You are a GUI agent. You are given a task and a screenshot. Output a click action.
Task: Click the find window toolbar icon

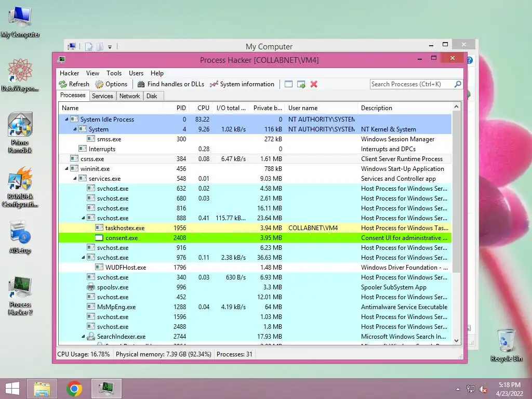(288, 84)
